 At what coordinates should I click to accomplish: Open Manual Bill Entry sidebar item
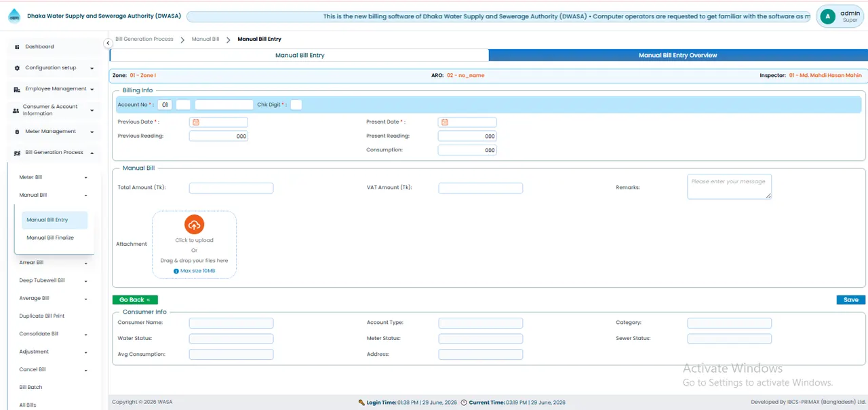point(54,220)
